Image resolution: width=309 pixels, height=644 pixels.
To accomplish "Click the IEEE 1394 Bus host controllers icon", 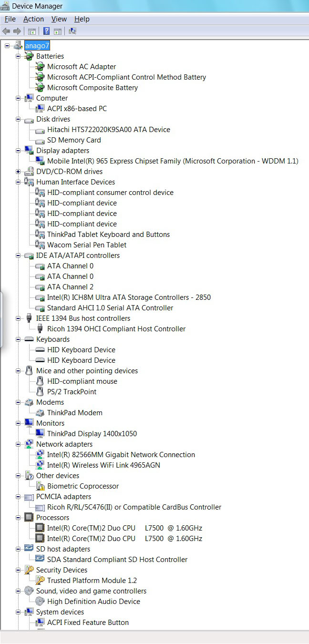I will click(x=29, y=318).
